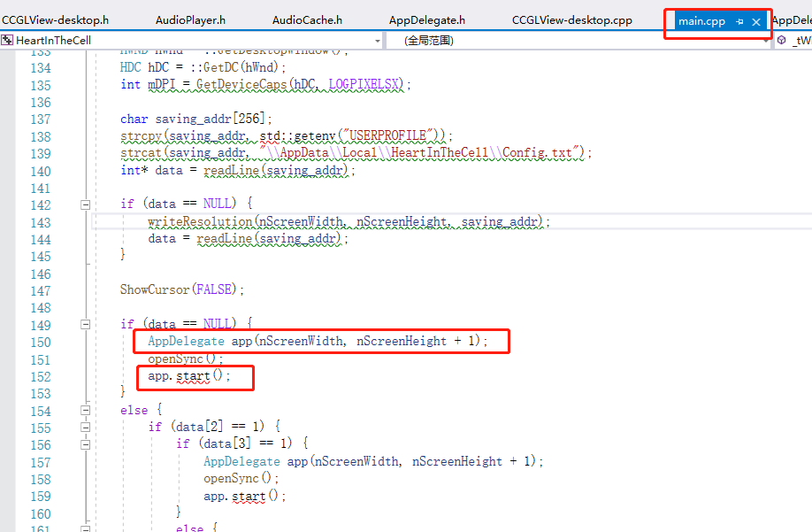Screen dimensions: 812x532
Task: Click line number 147 in the margin
Action: (x=41, y=291)
